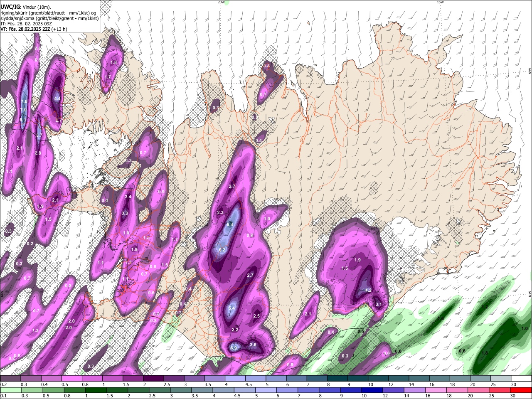The image size is (532, 399).
Task: Click the 4.2 value in the southeast snow area
Action: [368, 290]
